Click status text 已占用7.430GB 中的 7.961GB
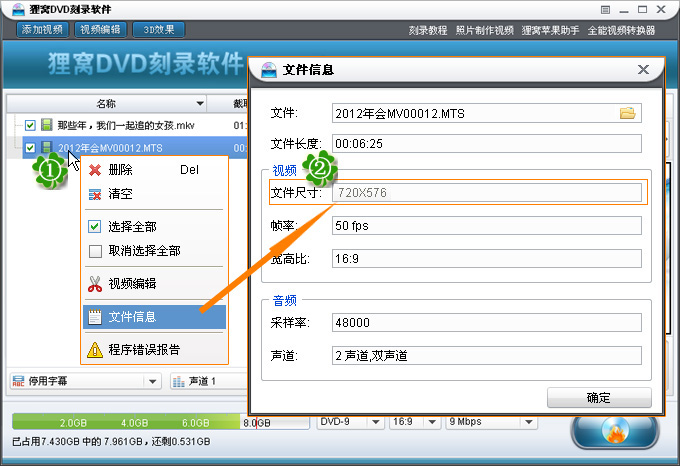Viewport: 680px width, 466px height. click(x=77, y=442)
